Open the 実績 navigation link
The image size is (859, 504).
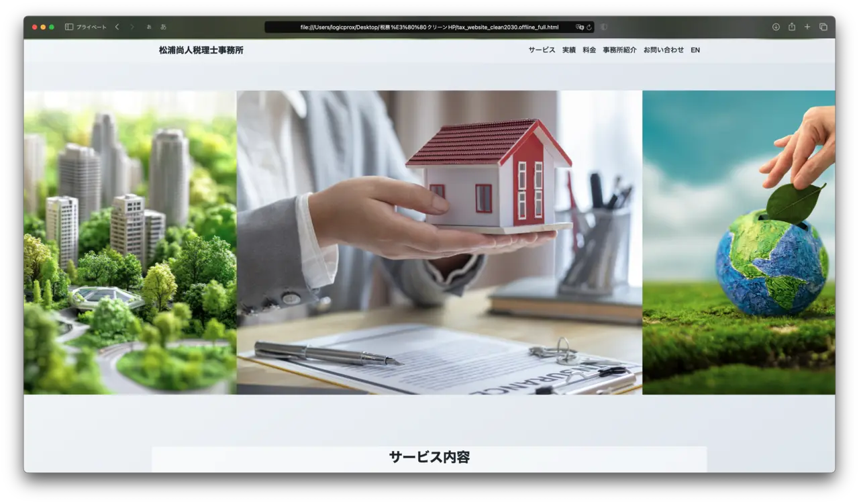click(569, 50)
